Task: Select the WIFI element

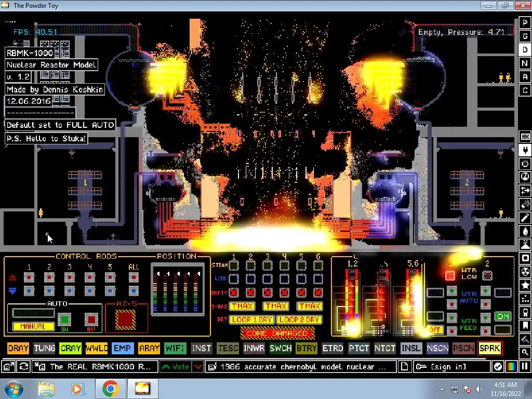Action: pyautogui.click(x=176, y=348)
